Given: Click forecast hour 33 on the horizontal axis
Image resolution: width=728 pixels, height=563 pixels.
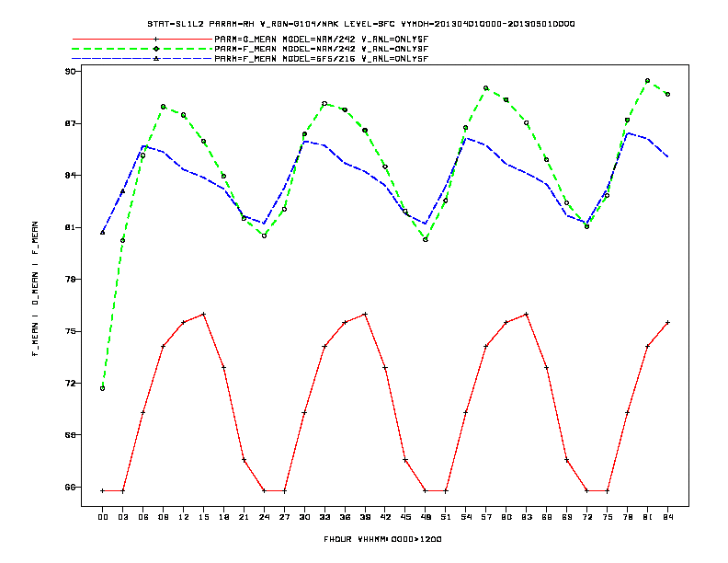Looking at the screenshot, I should (324, 517).
